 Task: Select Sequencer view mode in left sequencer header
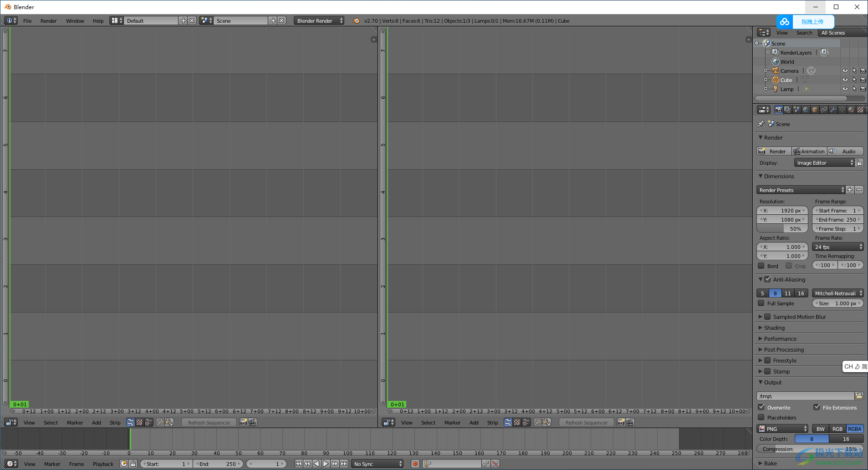[130, 422]
